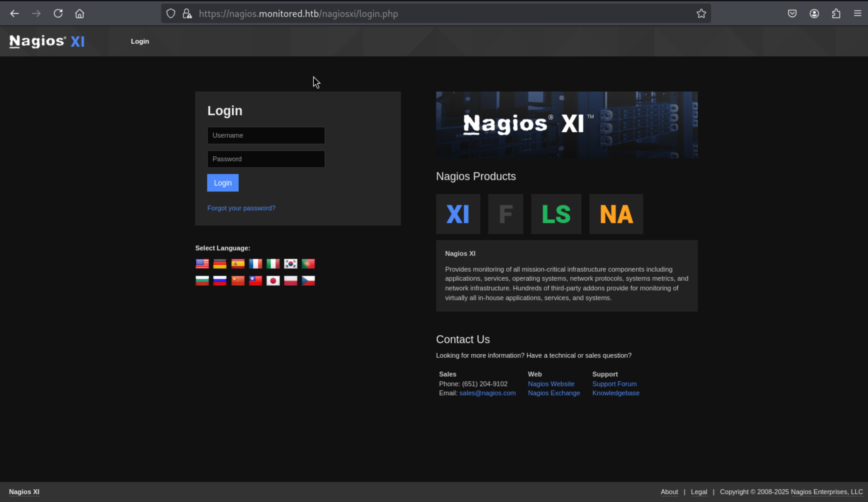Select Italian language flag
The height and width of the screenshot is (502, 868).
(x=273, y=264)
